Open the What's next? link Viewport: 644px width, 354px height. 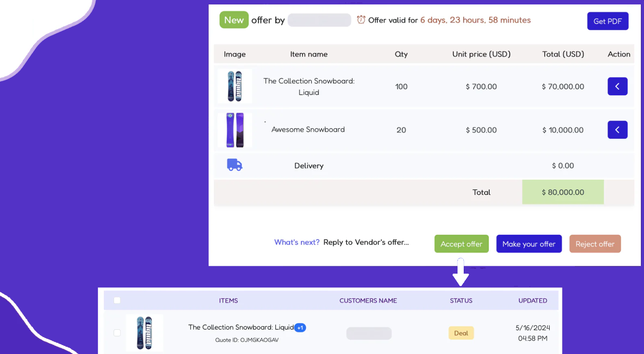click(297, 242)
